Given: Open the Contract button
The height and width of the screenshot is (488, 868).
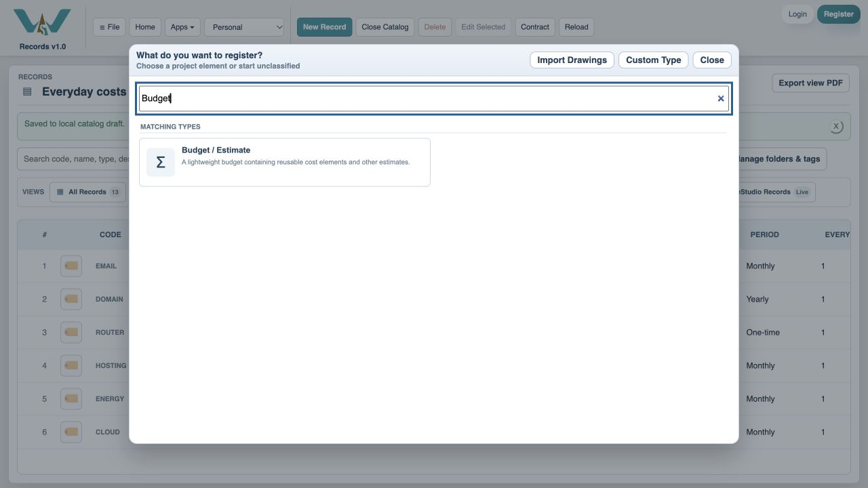Looking at the screenshot, I should (x=535, y=27).
